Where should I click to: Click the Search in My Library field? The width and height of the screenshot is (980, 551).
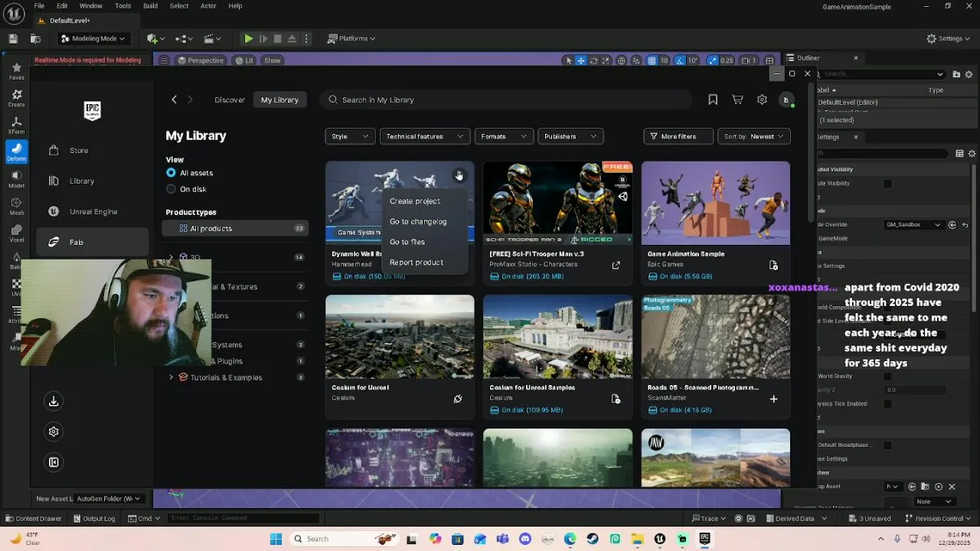click(x=507, y=99)
